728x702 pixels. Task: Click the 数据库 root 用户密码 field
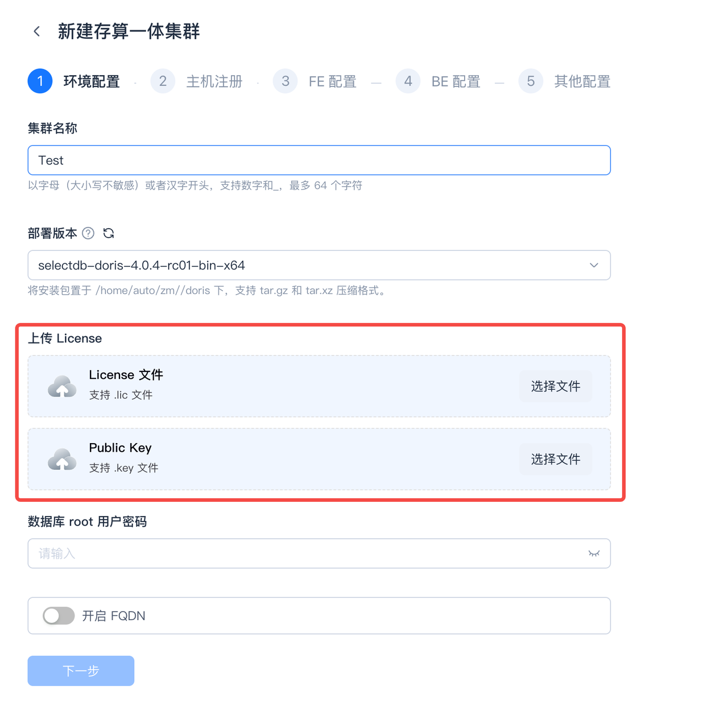(307, 554)
